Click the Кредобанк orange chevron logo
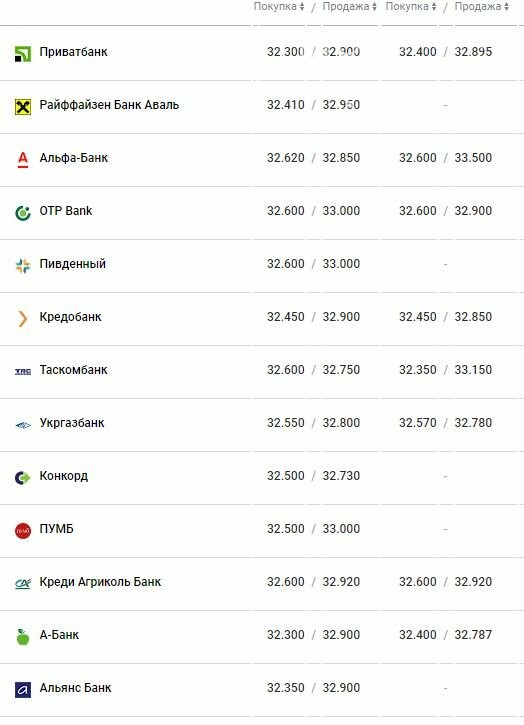Screen dimensions: 524x725 tap(23, 319)
